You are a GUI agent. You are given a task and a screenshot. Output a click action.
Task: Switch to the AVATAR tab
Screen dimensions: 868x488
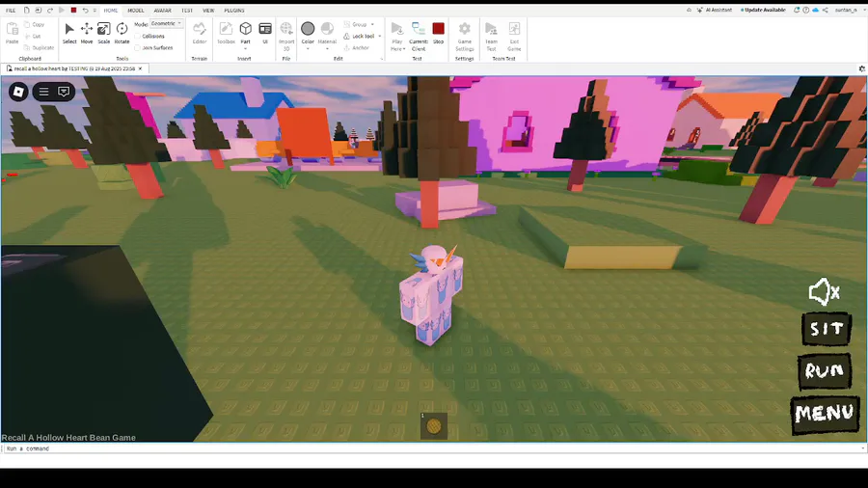[162, 10]
